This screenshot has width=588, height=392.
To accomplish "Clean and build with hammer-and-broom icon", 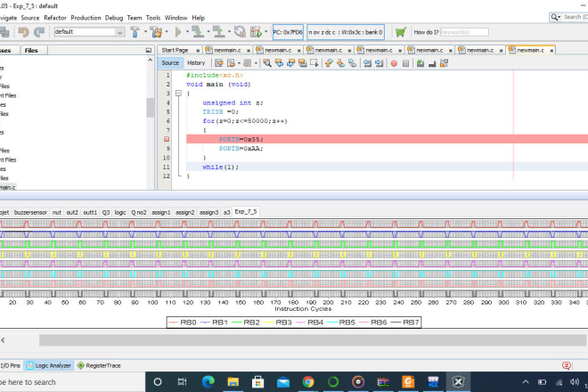I will tap(156, 32).
